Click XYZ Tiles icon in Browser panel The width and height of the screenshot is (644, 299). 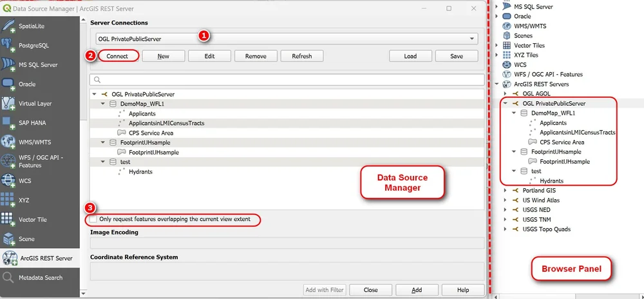[506, 55]
